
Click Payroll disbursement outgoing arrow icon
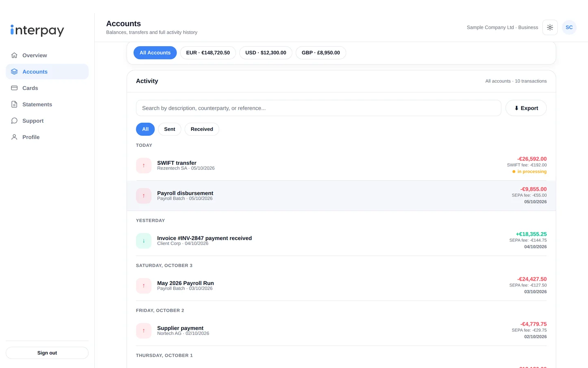(x=144, y=196)
